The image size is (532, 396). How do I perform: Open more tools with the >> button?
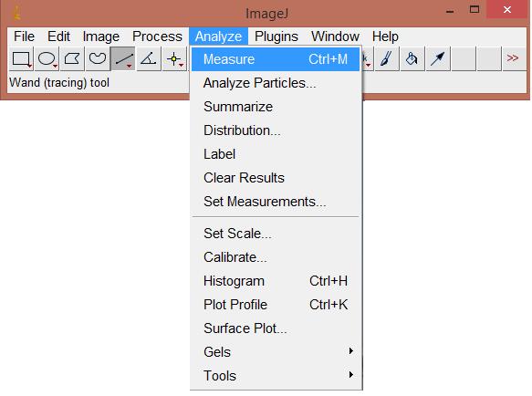pos(514,59)
